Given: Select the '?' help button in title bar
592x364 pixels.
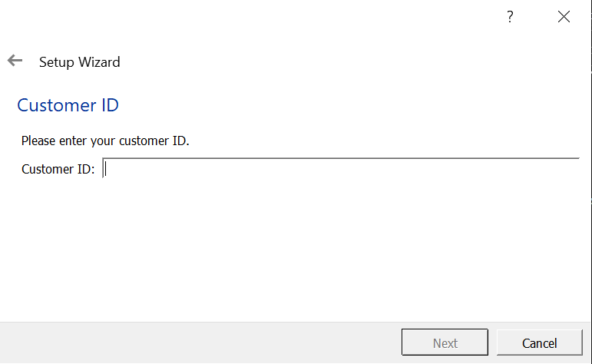Looking at the screenshot, I should coord(510,17).
